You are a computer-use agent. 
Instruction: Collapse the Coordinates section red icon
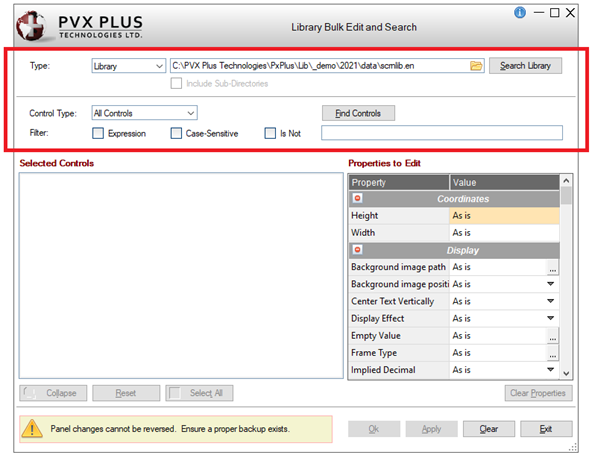tap(357, 198)
